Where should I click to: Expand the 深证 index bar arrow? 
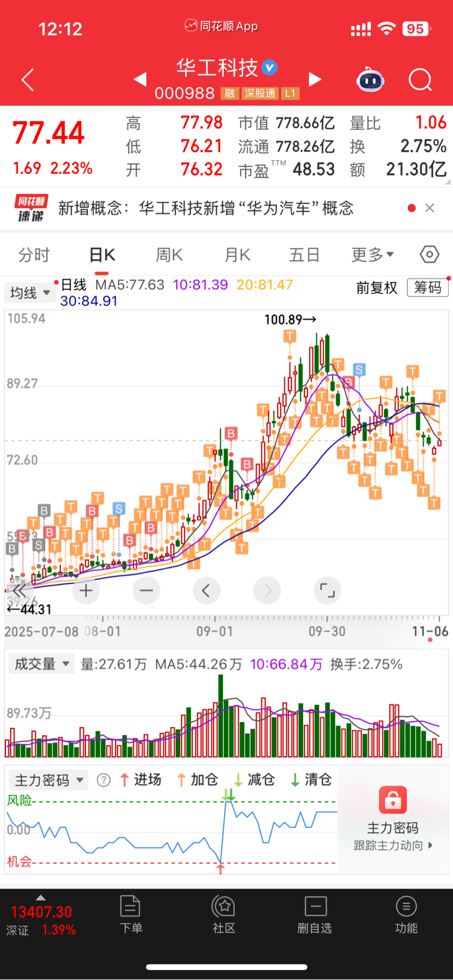pos(41,897)
